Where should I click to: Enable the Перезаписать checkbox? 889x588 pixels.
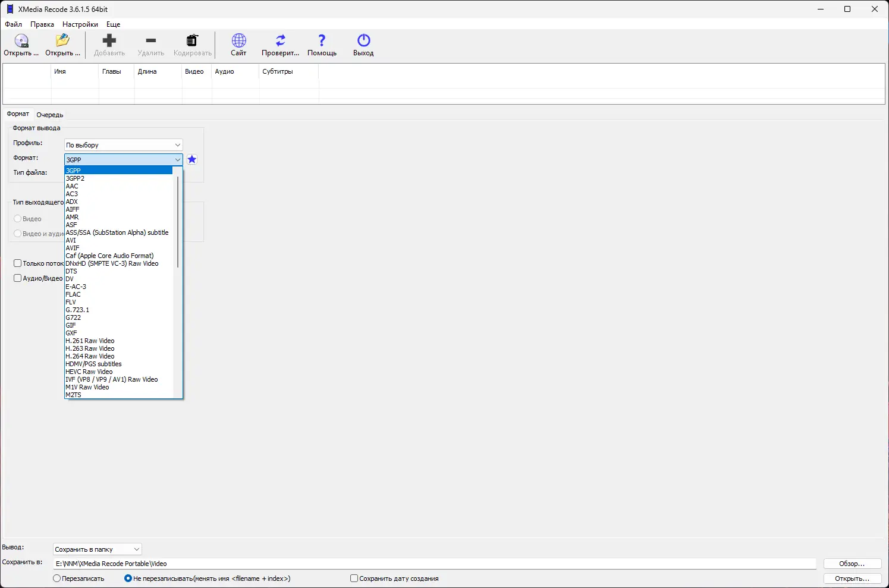[56, 578]
